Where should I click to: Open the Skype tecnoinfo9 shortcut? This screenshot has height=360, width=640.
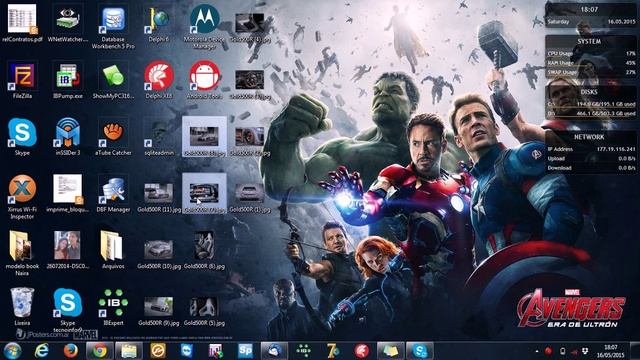pos(68,310)
